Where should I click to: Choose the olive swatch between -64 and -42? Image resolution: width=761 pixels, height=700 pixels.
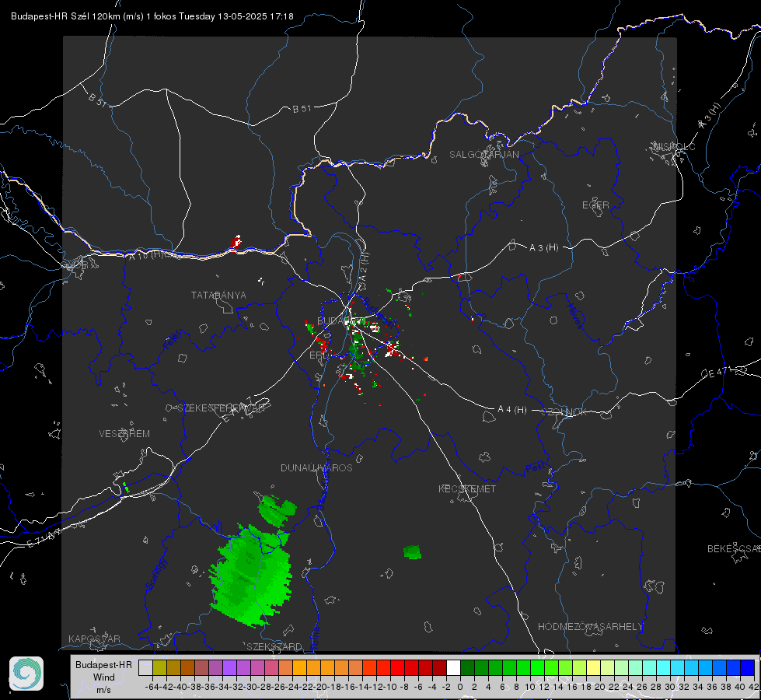point(159,667)
